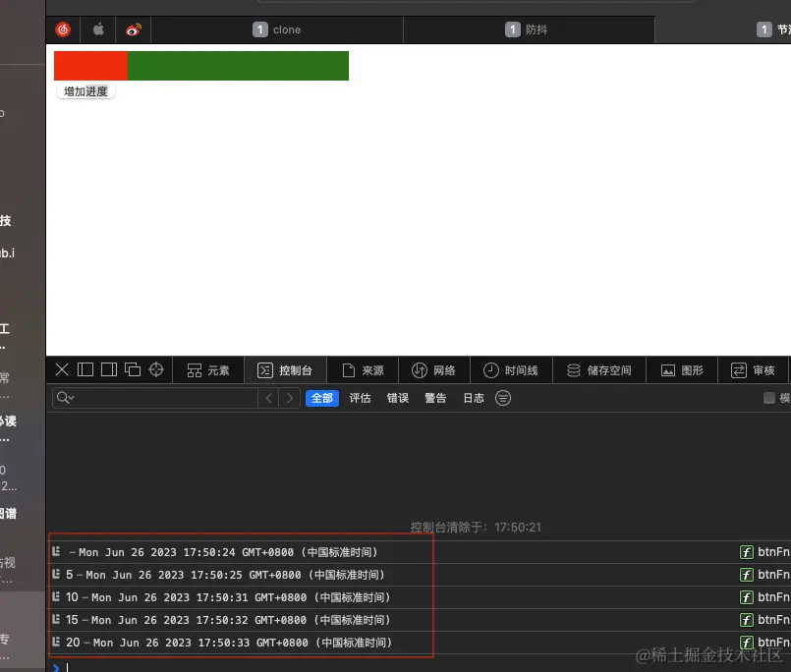
Task: Activate the element selection crosshair
Action: click(x=156, y=369)
